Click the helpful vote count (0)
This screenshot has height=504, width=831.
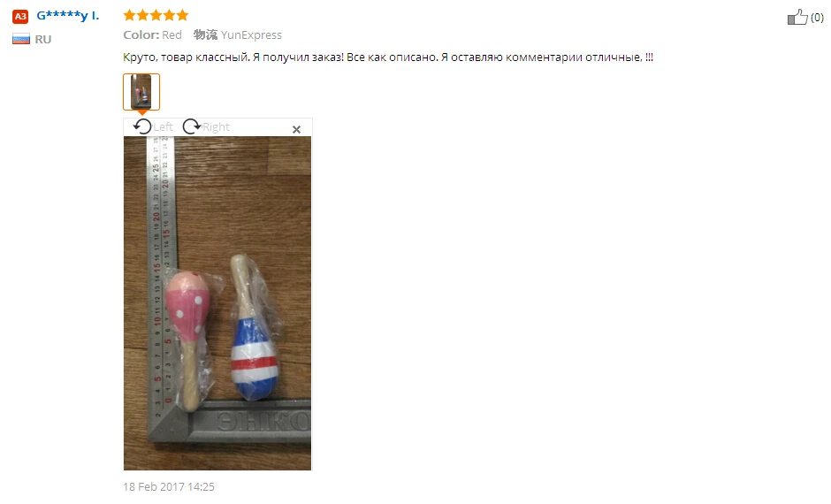click(x=817, y=18)
